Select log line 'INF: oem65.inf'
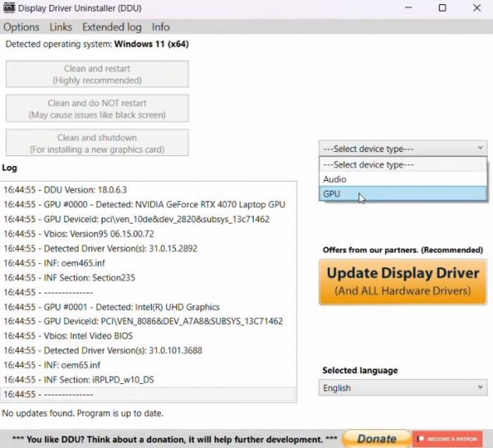 (x=148, y=365)
